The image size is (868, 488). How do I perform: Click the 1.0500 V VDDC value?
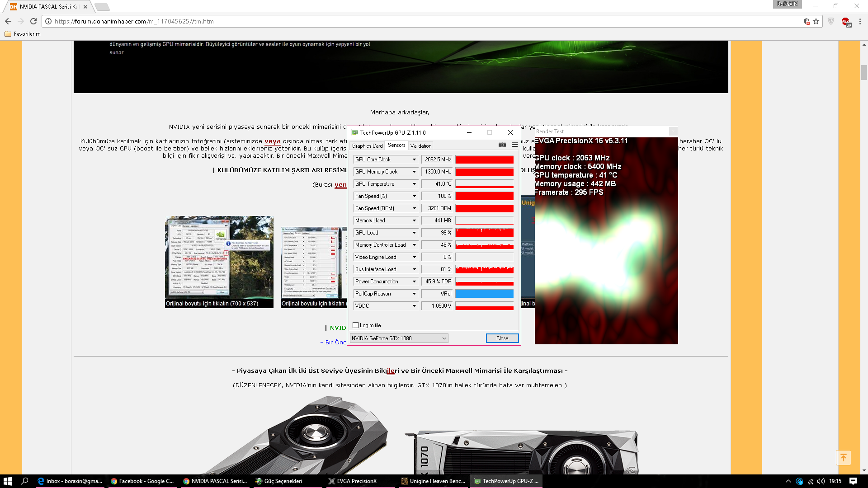(437, 306)
